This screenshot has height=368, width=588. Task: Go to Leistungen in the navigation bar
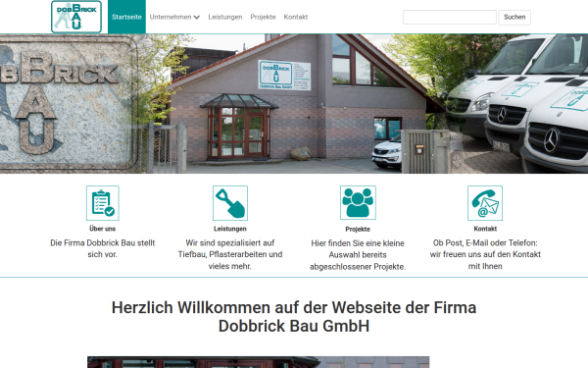[x=225, y=17]
